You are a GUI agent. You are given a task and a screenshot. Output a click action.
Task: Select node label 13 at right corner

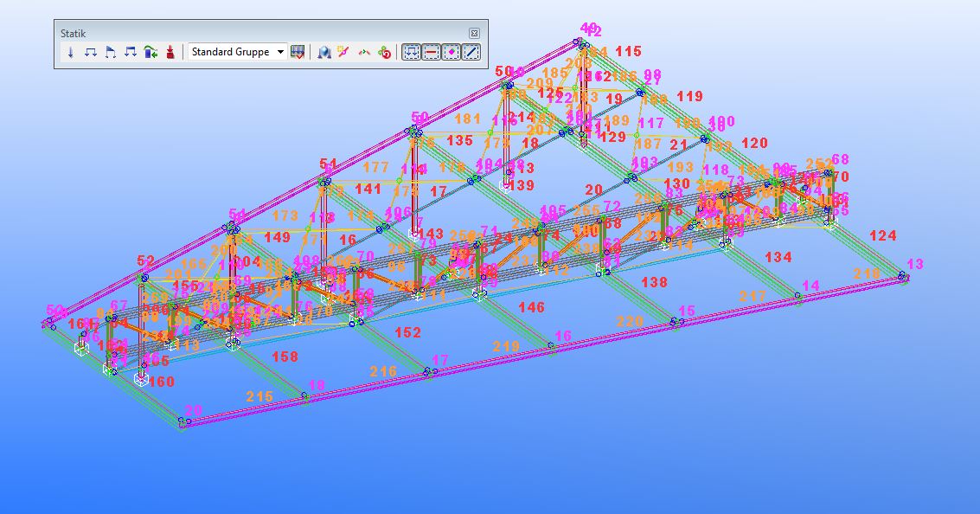coord(915,264)
